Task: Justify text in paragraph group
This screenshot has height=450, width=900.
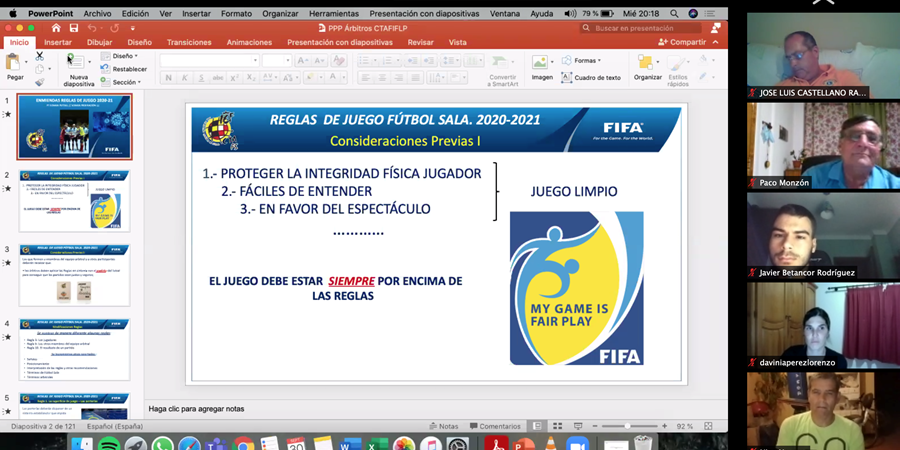Action: click(416, 78)
